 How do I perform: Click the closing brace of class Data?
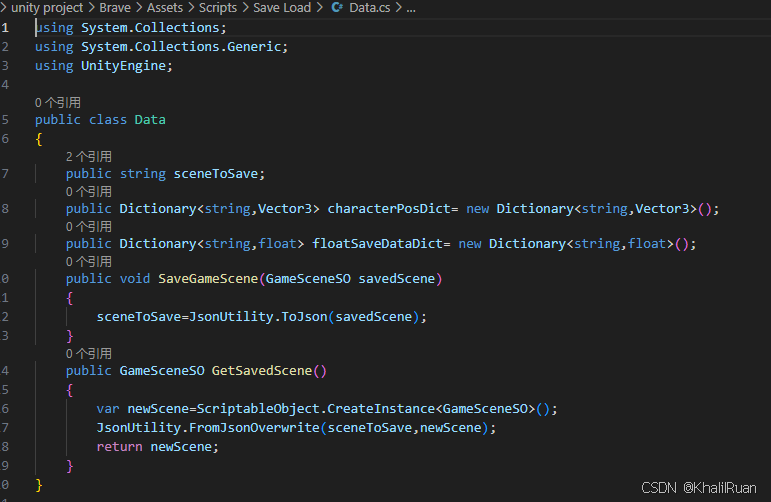(39, 485)
